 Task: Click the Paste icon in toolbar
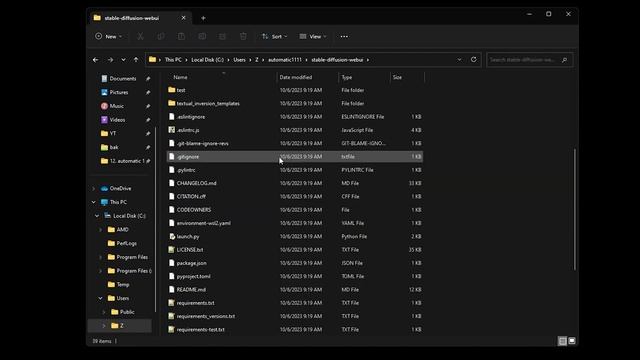(181, 36)
